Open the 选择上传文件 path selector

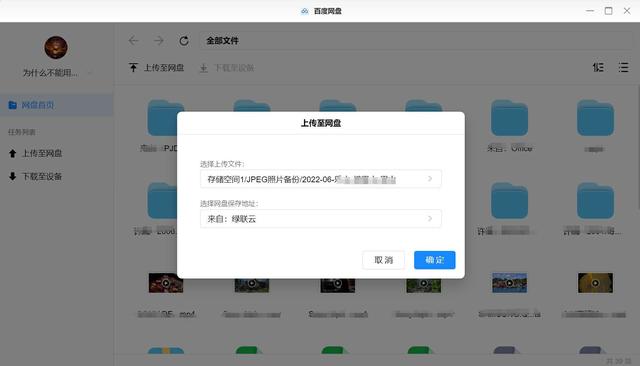coord(320,179)
